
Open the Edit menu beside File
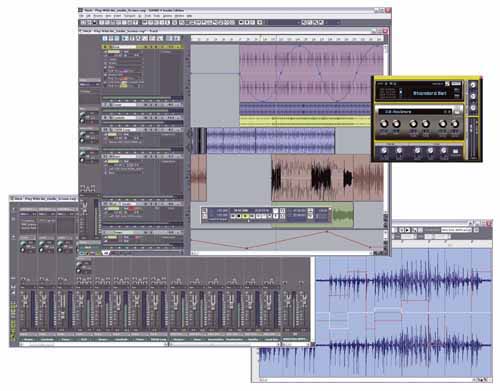click(x=89, y=16)
